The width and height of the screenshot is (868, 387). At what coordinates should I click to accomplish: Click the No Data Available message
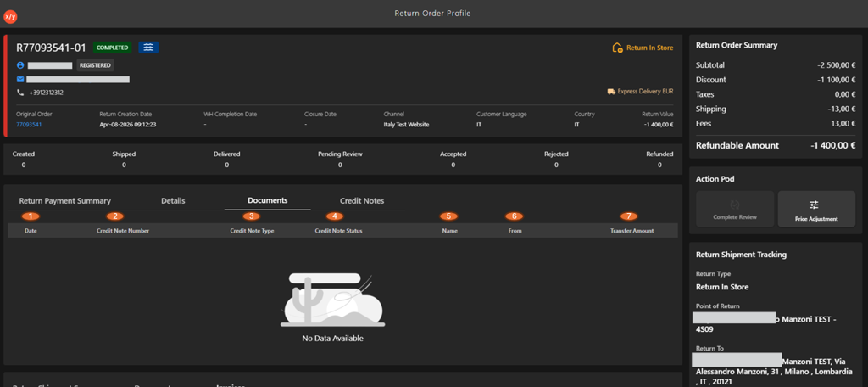pyautogui.click(x=332, y=339)
